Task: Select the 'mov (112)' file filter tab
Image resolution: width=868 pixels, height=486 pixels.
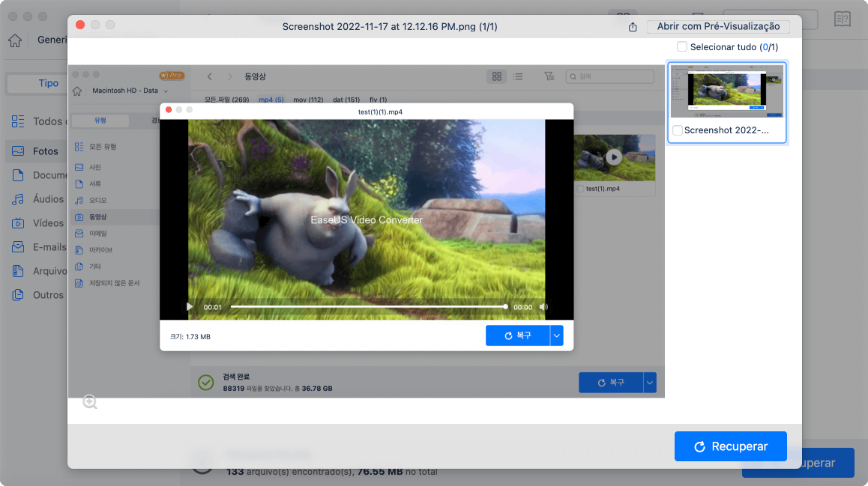Action: [308, 100]
